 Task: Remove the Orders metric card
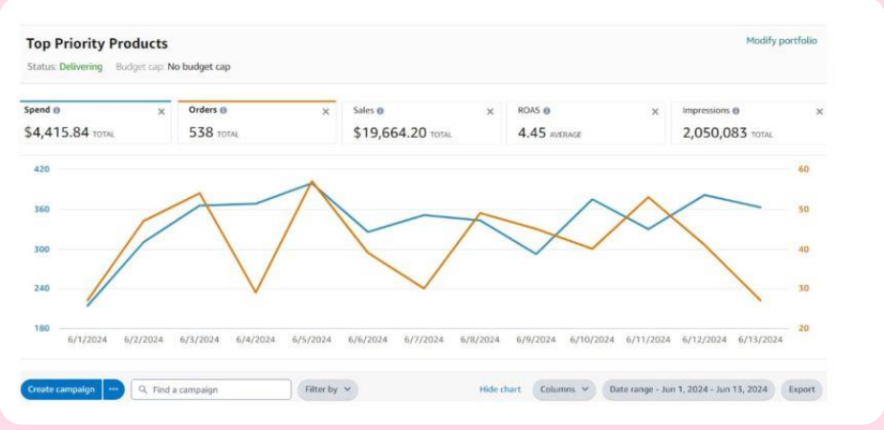(325, 112)
